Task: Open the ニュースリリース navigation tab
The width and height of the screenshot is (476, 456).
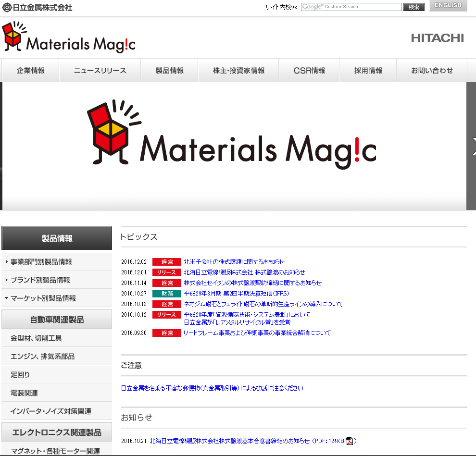Action: (100, 71)
